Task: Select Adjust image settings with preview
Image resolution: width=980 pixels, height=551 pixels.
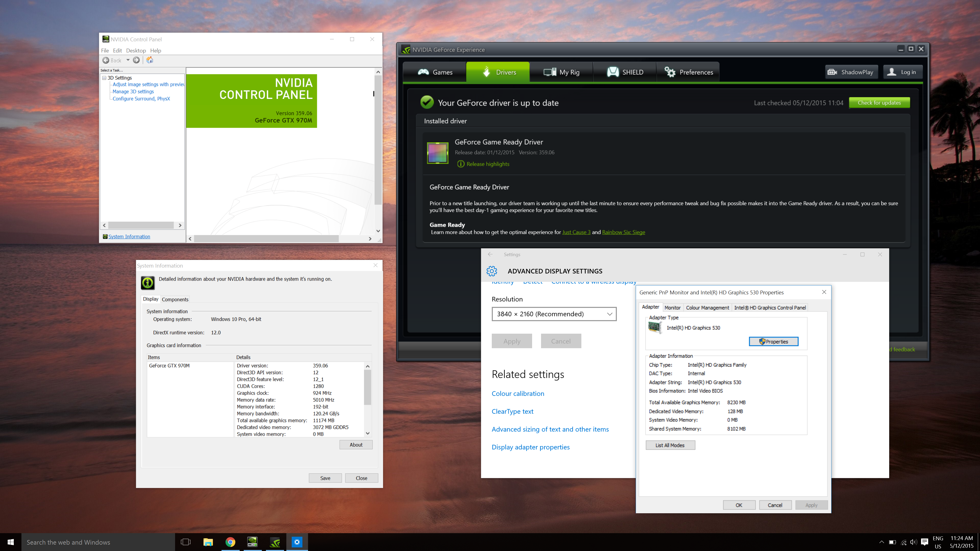Action: 148,84
